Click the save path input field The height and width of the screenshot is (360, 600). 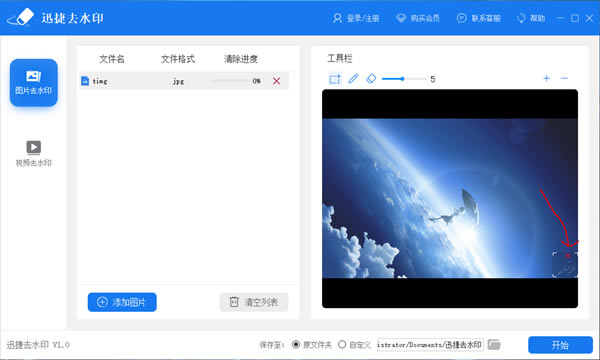(x=430, y=345)
